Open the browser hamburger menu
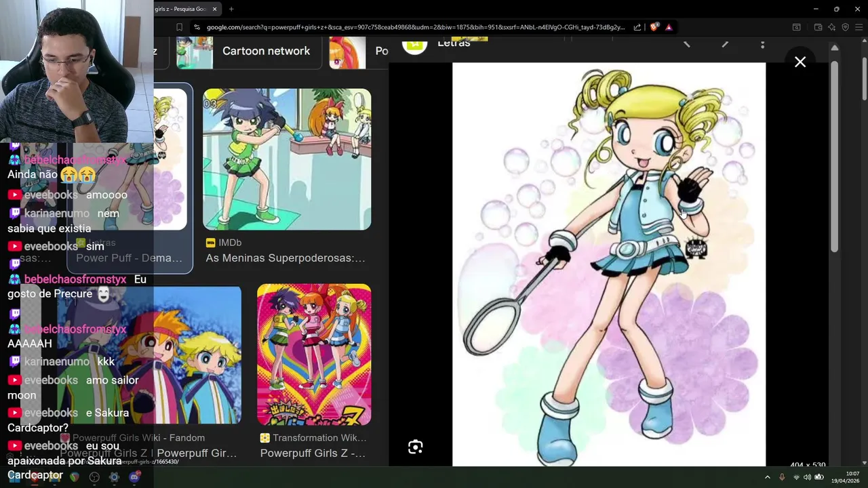The width and height of the screenshot is (868, 488). pyautogui.click(x=859, y=27)
